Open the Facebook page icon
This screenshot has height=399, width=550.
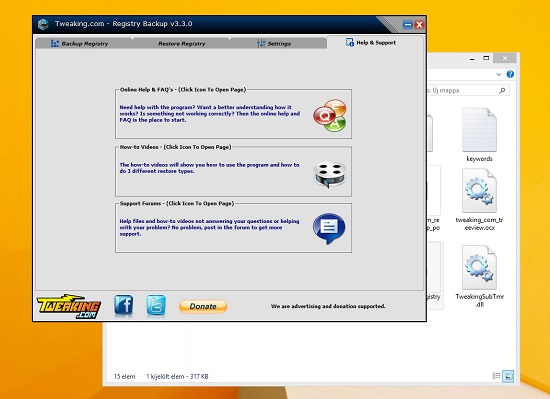(x=123, y=305)
